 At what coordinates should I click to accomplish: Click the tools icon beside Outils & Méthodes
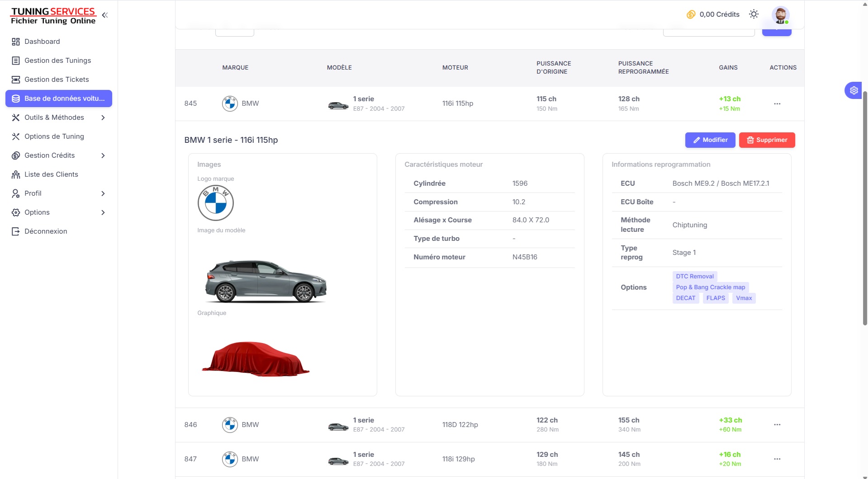click(16, 117)
